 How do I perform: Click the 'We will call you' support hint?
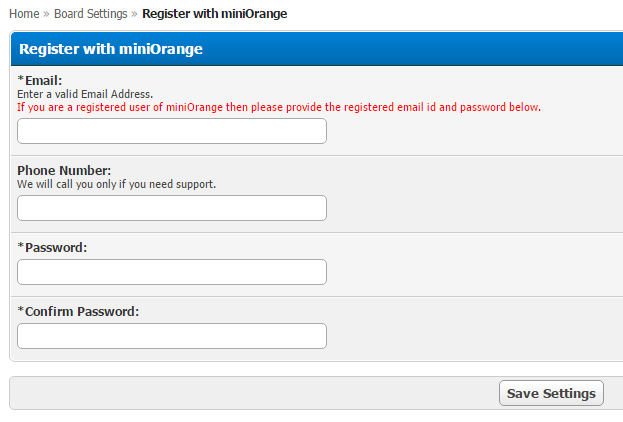pyautogui.click(x=116, y=184)
